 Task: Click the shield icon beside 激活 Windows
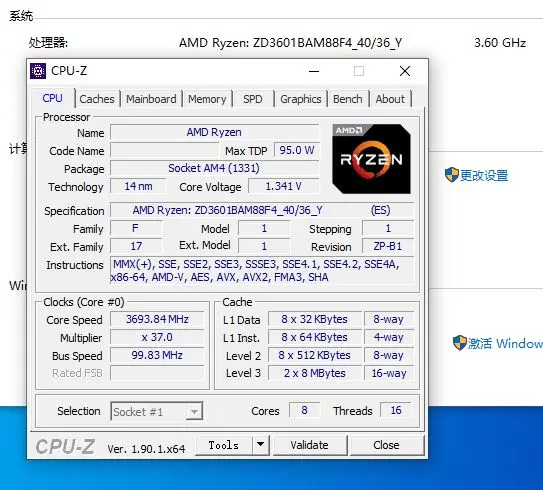460,343
